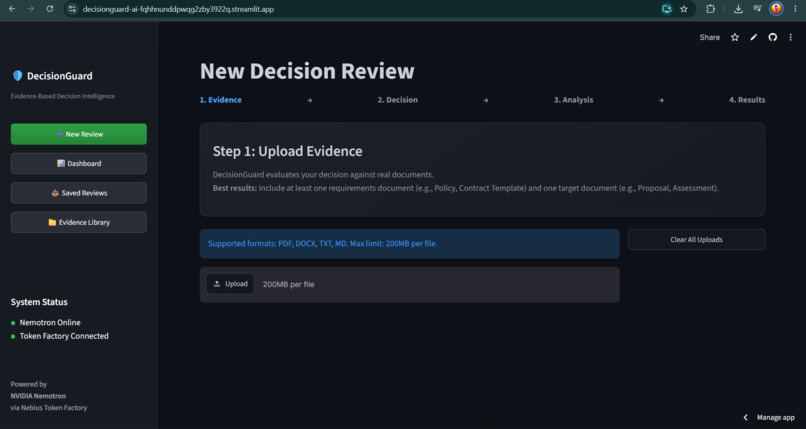Open the Streamlit app options menu
The image size is (806, 429).
(x=791, y=37)
